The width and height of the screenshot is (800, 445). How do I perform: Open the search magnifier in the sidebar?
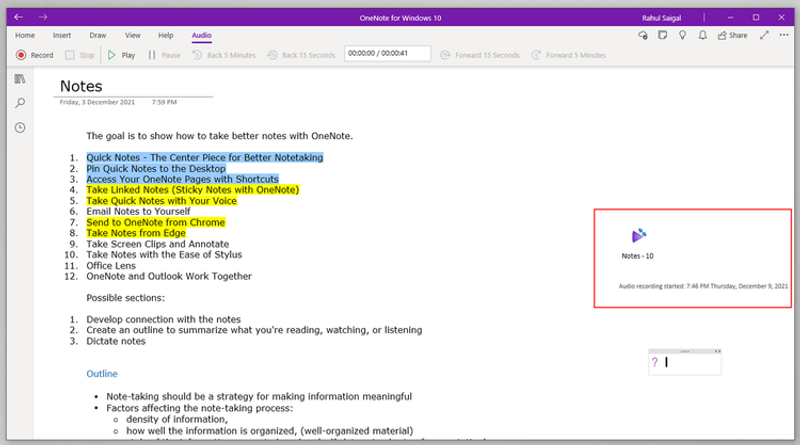[x=20, y=103]
